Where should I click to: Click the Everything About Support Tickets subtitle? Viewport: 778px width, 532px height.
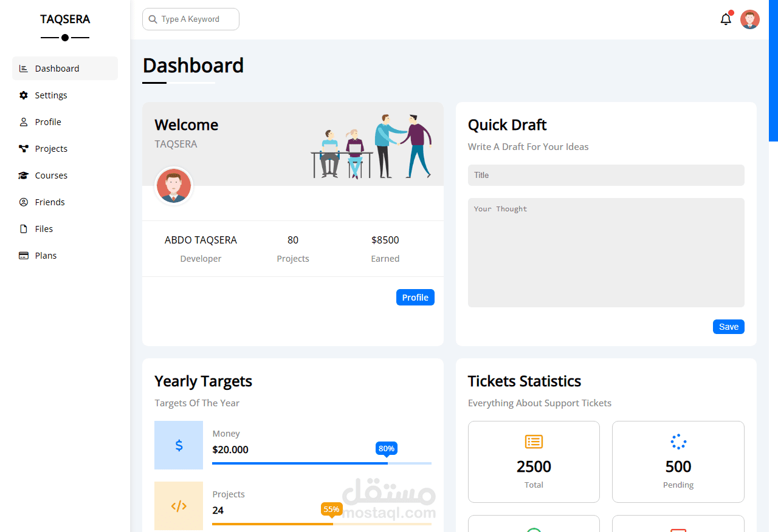[x=540, y=403]
